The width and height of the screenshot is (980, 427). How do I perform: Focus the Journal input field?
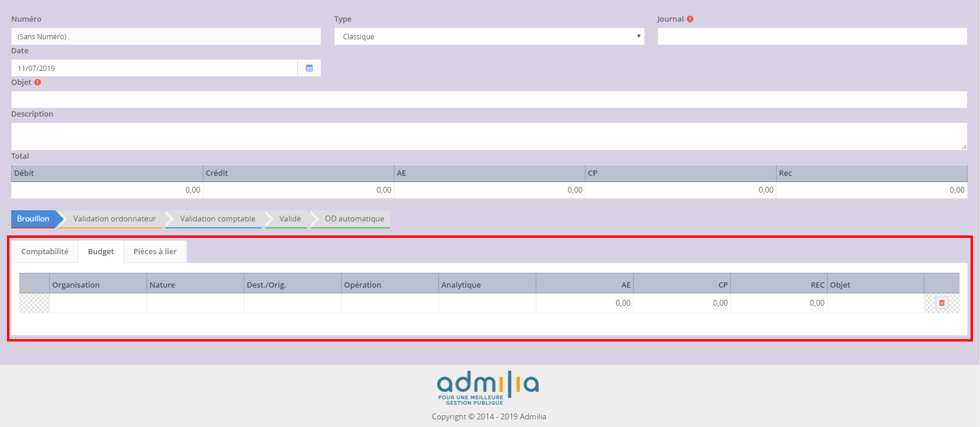(x=812, y=36)
